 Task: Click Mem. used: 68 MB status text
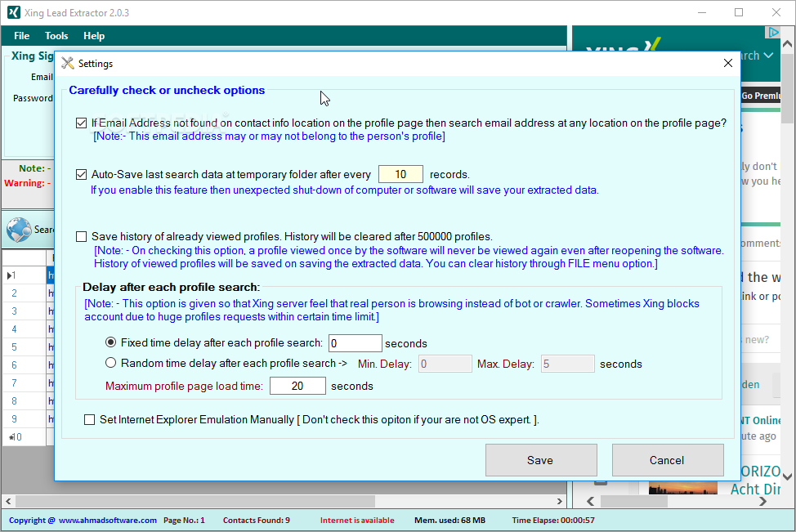[449, 521]
